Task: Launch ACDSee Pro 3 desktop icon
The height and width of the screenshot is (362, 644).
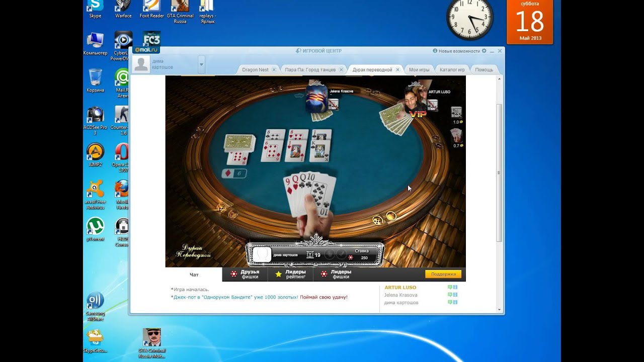Action: click(x=95, y=121)
